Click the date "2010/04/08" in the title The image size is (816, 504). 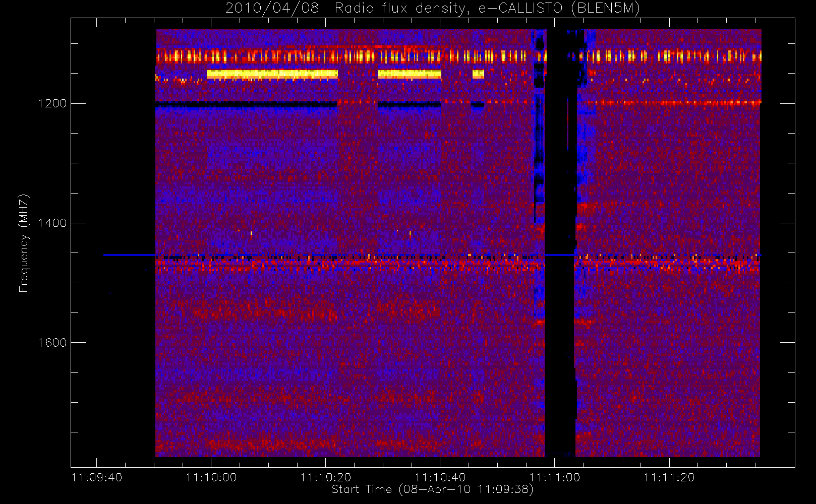pyautogui.click(x=272, y=8)
